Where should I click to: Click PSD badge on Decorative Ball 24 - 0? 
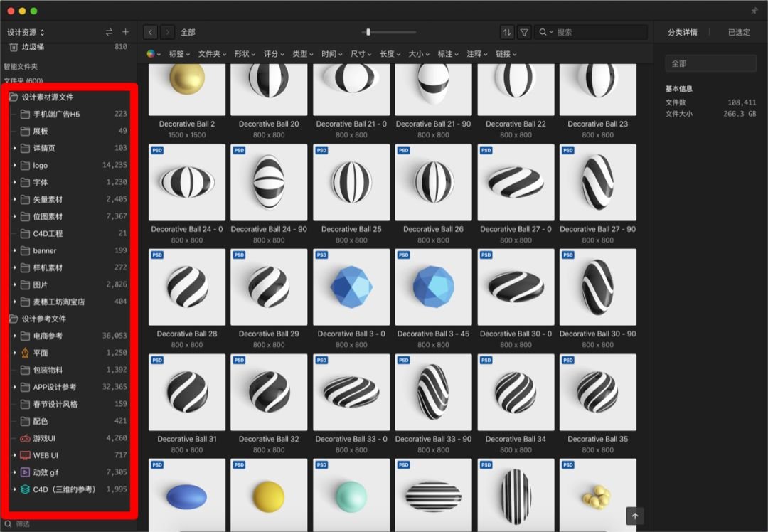(x=157, y=150)
